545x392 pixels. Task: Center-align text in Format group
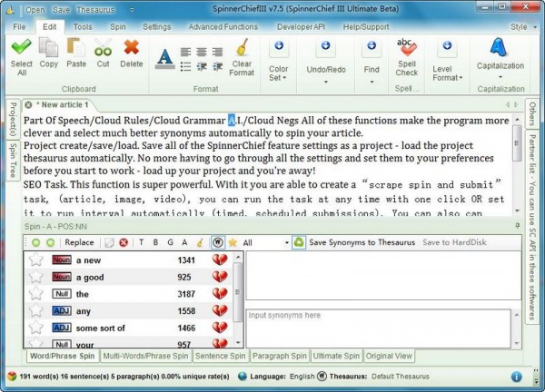click(202, 52)
